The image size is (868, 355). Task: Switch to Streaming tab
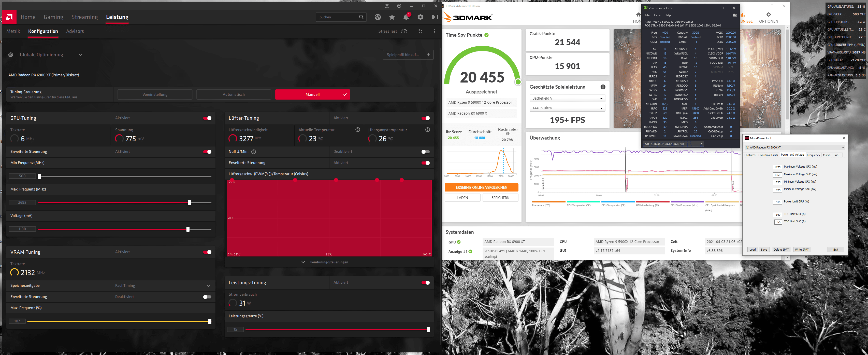tap(84, 17)
